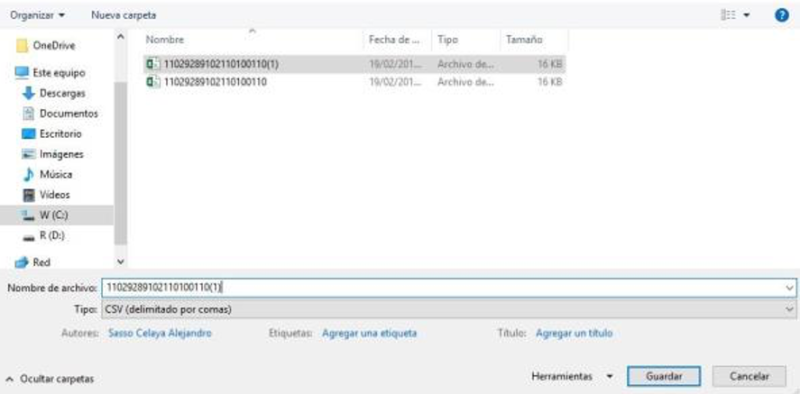This screenshot has height=394, width=800.
Task: Click the Este equipo computer icon
Action: [x=22, y=73]
